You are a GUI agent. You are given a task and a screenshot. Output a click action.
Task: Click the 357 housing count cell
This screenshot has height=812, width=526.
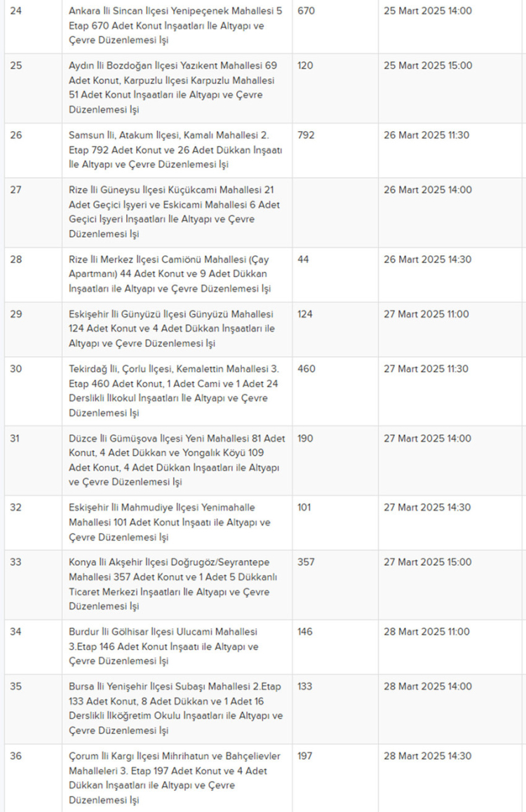click(335, 585)
